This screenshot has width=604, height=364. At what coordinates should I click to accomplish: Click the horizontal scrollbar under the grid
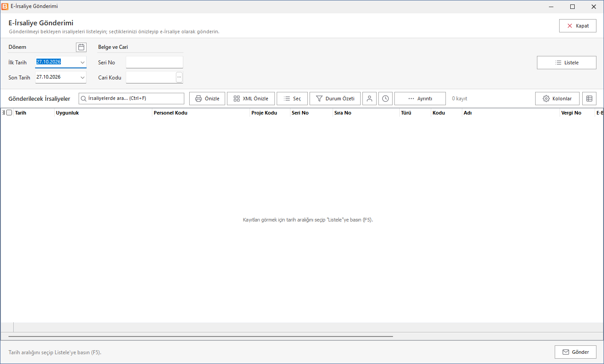pos(201,336)
